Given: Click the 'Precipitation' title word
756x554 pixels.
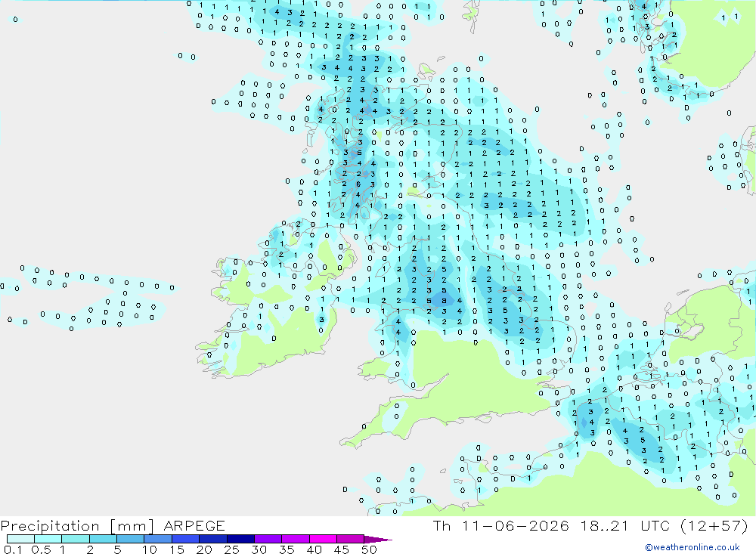Looking at the screenshot, I should (x=50, y=525).
